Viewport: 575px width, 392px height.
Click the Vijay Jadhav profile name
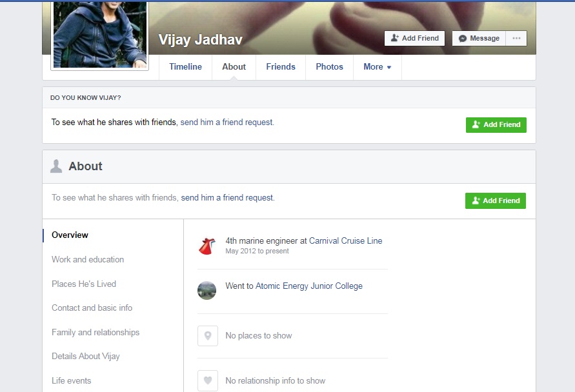tap(200, 39)
